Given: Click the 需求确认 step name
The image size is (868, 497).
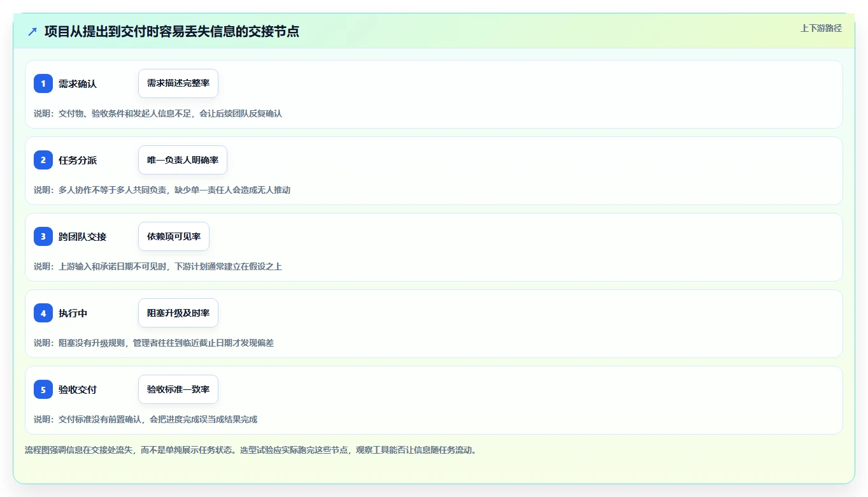Looking at the screenshot, I should [78, 83].
